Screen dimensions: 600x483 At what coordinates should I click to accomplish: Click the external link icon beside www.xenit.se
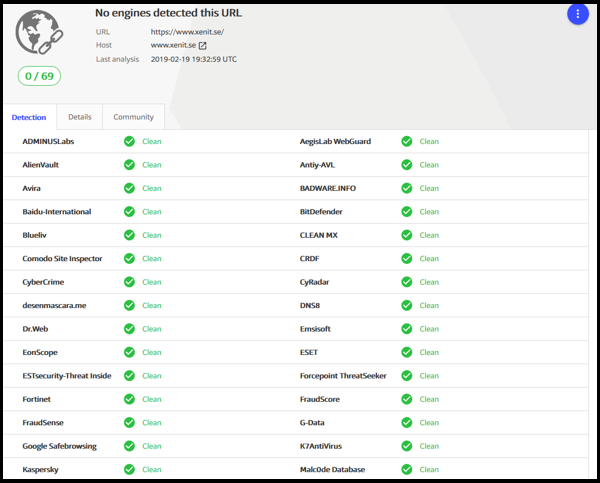pos(202,45)
